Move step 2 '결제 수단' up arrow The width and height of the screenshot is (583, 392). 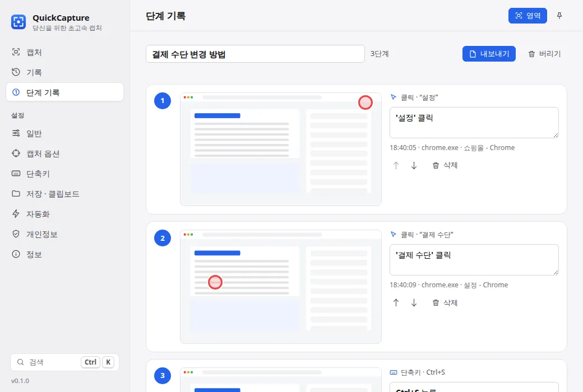point(396,303)
